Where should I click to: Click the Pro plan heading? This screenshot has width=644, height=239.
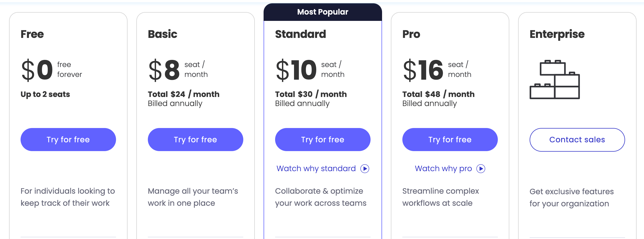[x=411, y=34]
